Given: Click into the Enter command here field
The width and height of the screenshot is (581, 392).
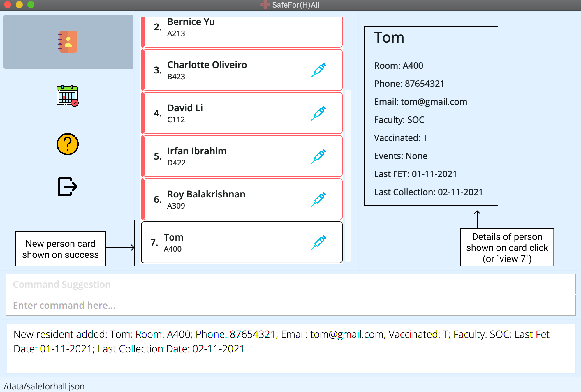Looking at the screenshot, I should [x=290, y=305].
